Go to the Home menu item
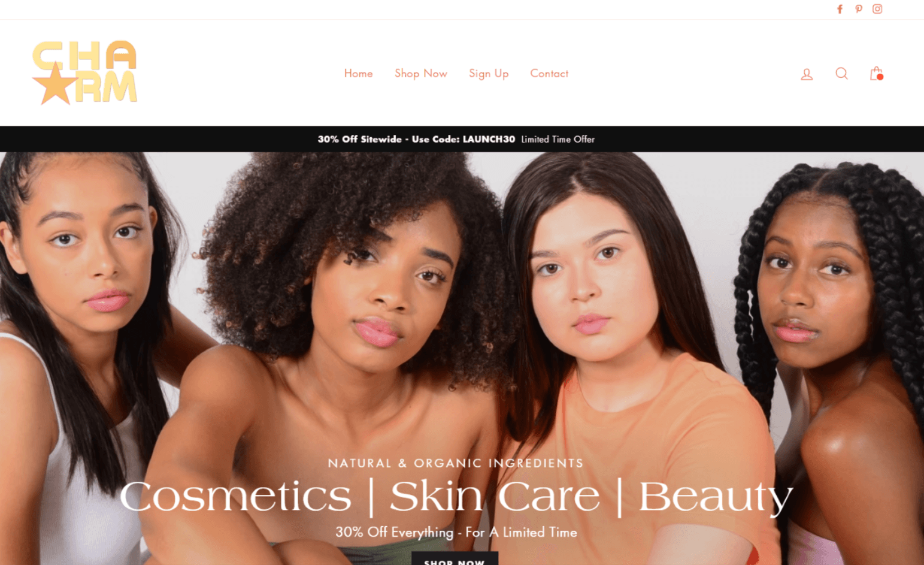 coord(358,73)
